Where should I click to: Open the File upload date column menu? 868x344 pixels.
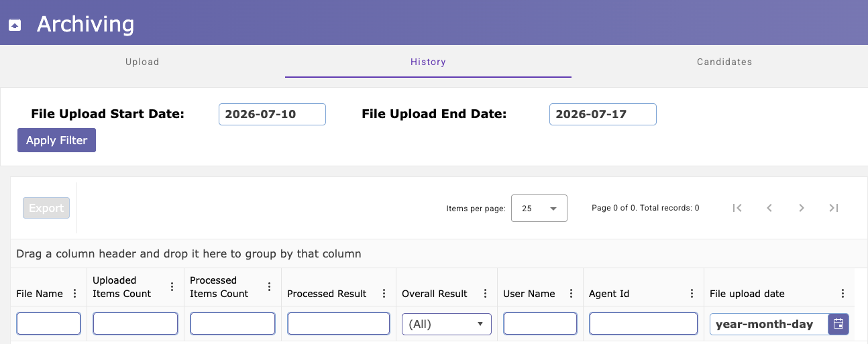click(x=843, y=294)
